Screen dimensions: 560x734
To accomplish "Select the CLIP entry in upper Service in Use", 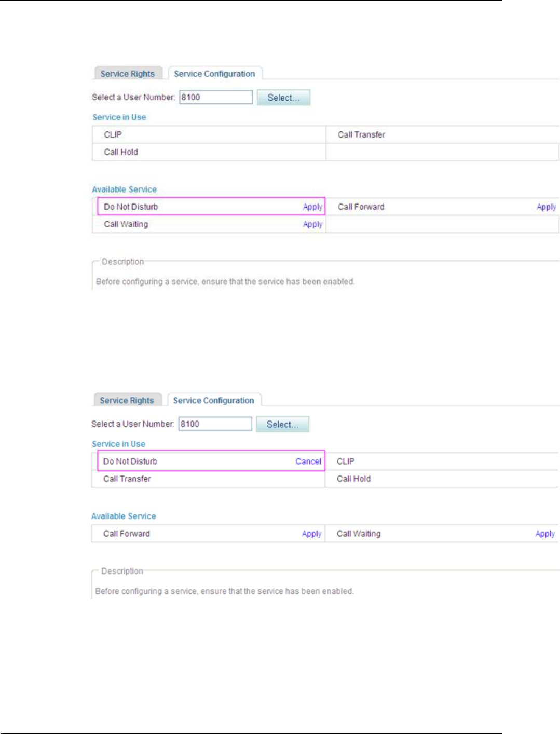I will [209, 134].
